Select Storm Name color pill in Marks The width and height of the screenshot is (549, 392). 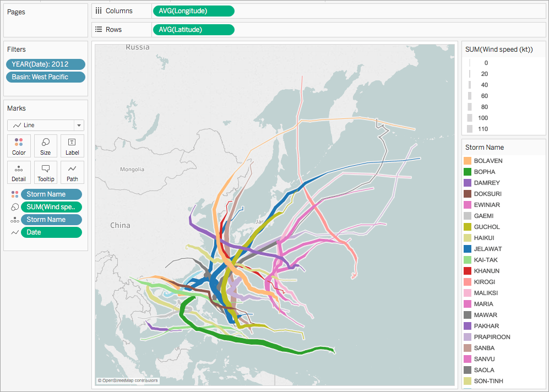click(51, 194)
